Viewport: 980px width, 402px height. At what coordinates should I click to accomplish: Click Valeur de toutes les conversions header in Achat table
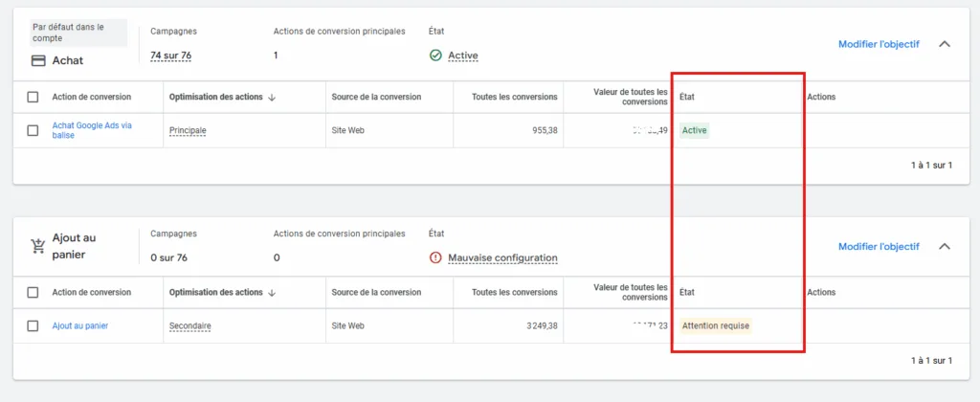coord(631,97)
